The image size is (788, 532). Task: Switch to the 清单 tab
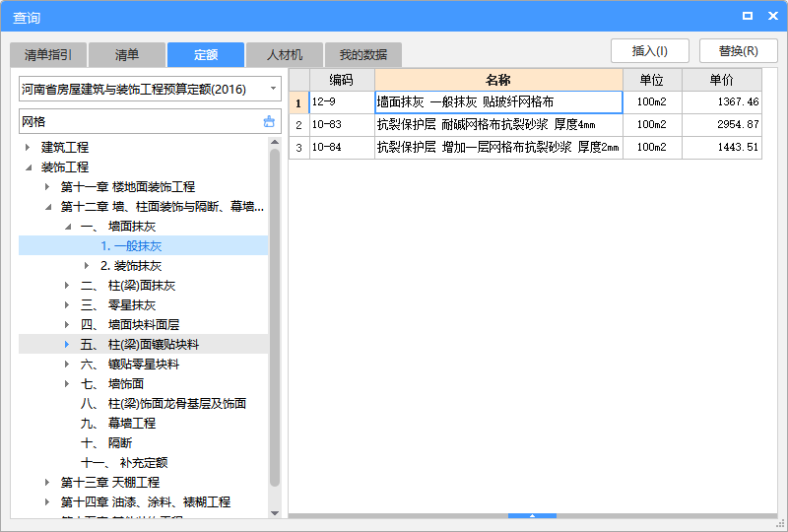click(127, 55)
